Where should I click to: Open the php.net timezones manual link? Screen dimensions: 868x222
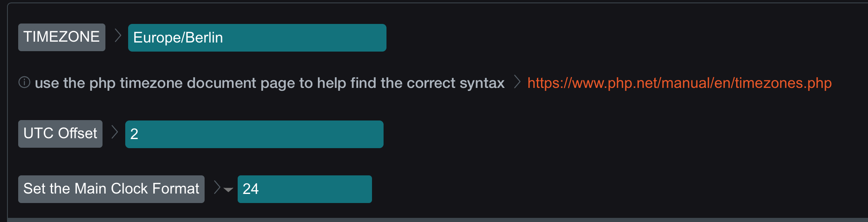click(x=680, y=83)
